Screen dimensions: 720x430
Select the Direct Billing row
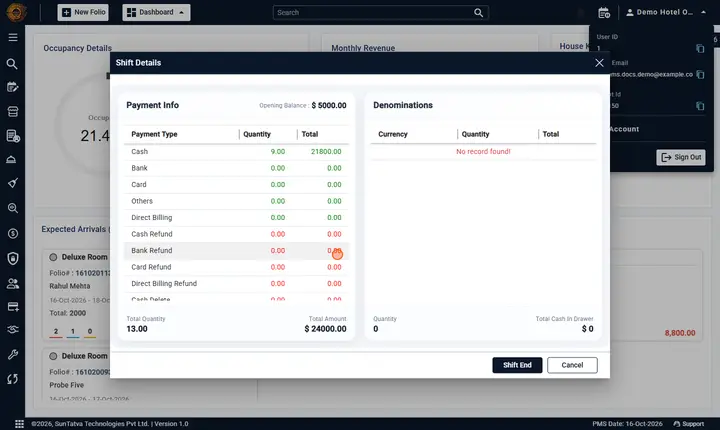[x=236, y=218]
